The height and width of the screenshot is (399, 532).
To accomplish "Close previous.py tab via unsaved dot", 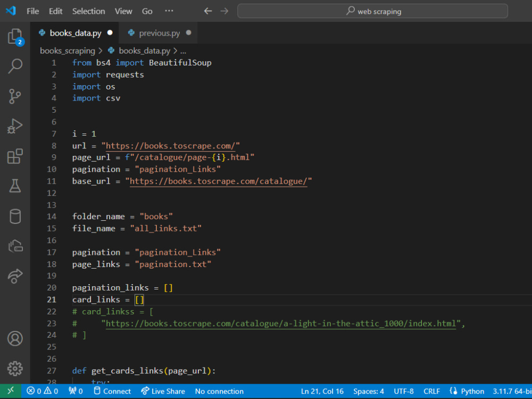I will [189, 32].
